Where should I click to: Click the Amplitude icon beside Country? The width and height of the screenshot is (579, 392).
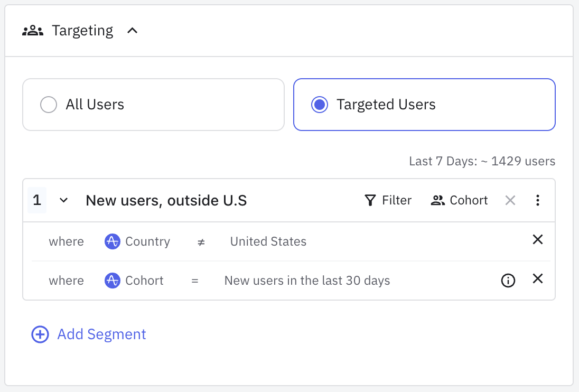112,241
